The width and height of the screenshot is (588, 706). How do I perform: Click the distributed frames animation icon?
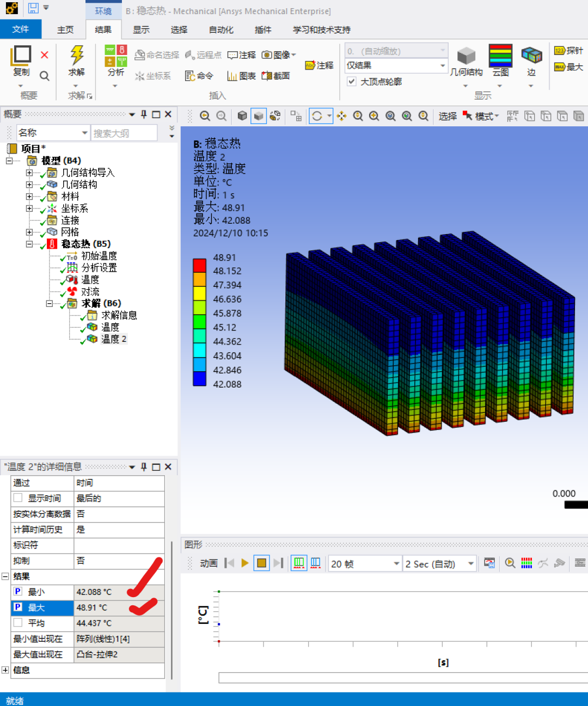point(299,563)
